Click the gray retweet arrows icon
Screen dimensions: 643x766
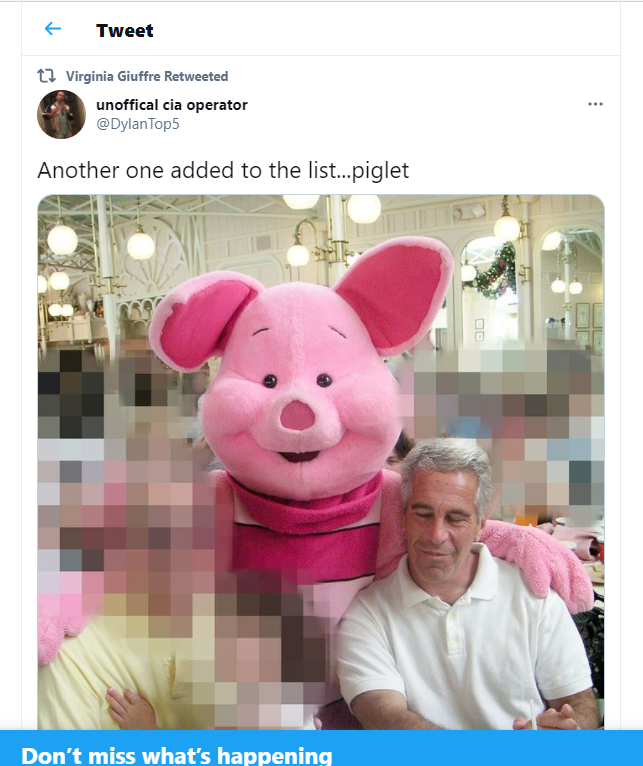coord(46,76)
